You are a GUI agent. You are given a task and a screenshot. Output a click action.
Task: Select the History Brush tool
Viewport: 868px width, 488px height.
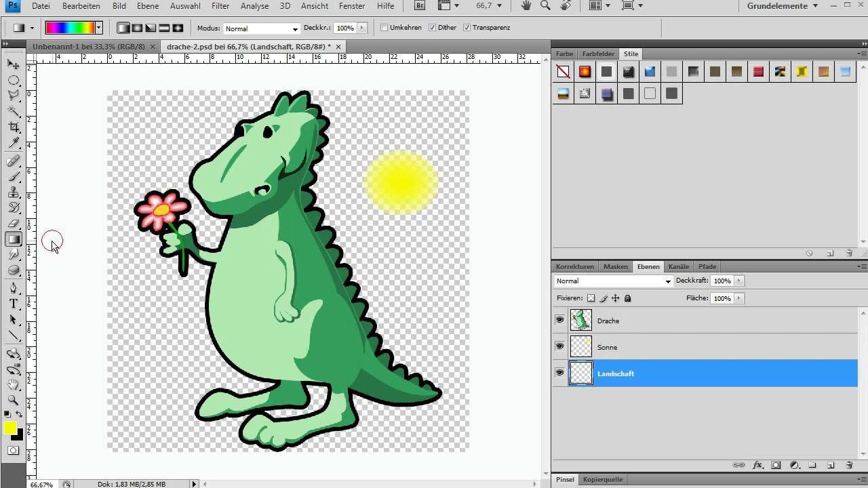(13, 208)
